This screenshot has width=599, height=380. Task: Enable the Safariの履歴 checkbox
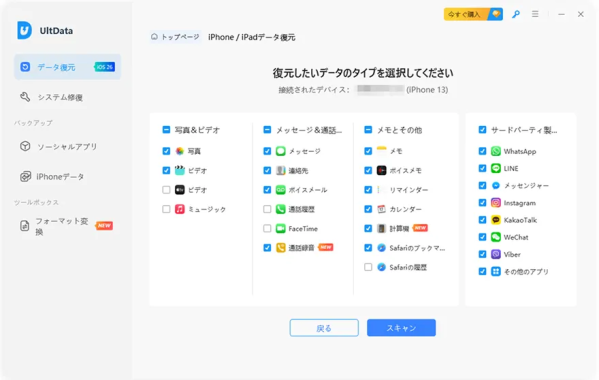368,267
